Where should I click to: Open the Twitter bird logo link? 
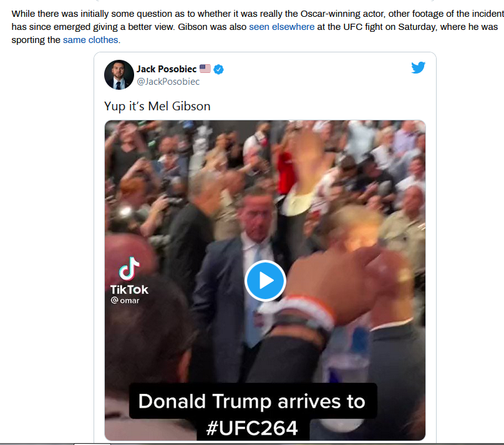(418, 67)
